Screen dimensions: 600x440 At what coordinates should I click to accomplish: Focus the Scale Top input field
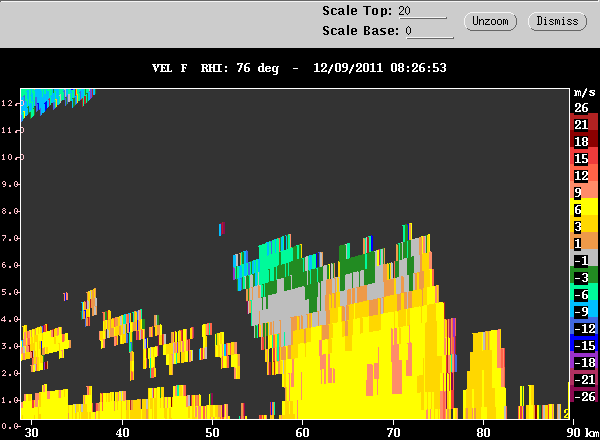pos(422,11)
